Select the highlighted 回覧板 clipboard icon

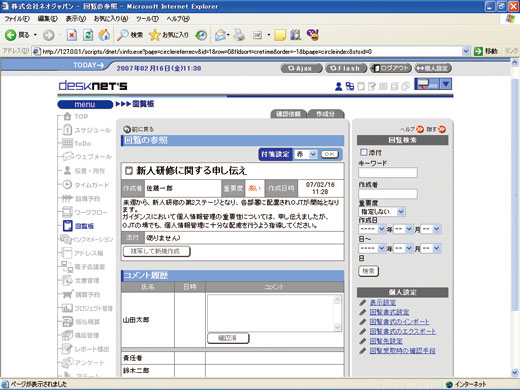(68, 226)
